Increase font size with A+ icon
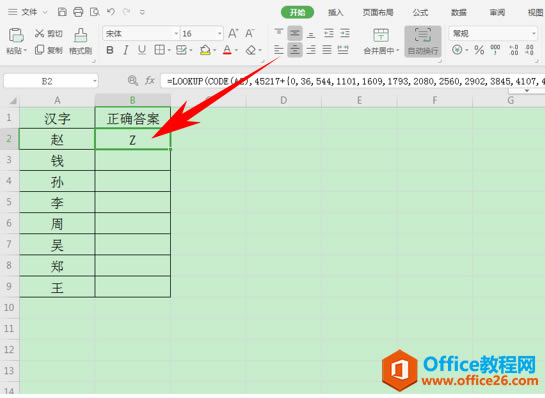This screenshot has width=545, height=398. pyautogui.click(x=233, y=34)
